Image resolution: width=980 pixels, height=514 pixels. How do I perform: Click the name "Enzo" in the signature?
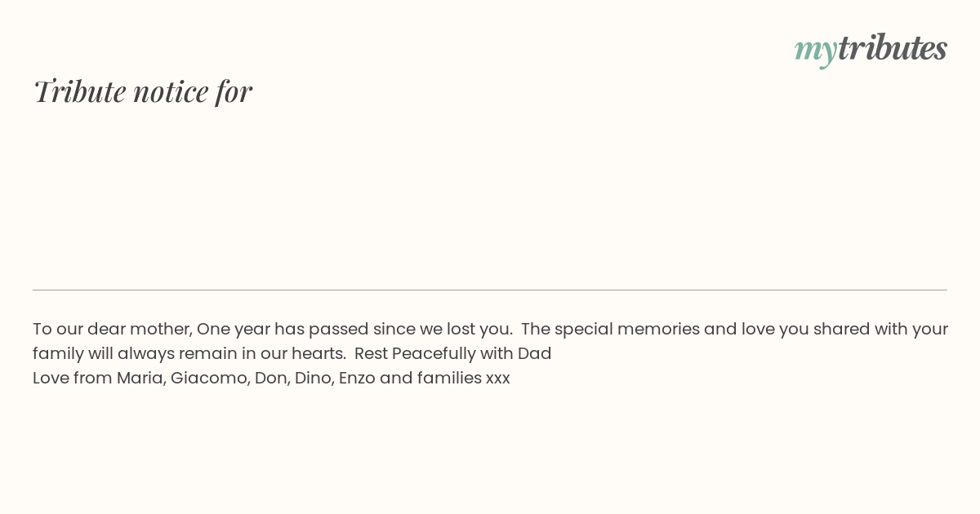pos(357,379)
